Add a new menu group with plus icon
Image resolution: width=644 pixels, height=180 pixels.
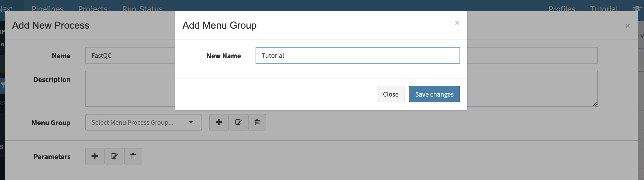click(x=219, y=122)
